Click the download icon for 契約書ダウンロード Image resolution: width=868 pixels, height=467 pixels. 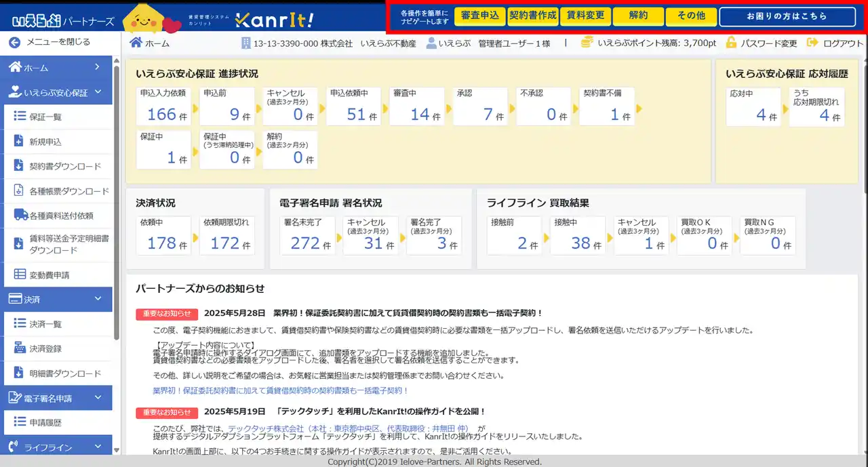click(x=19, y=166)
